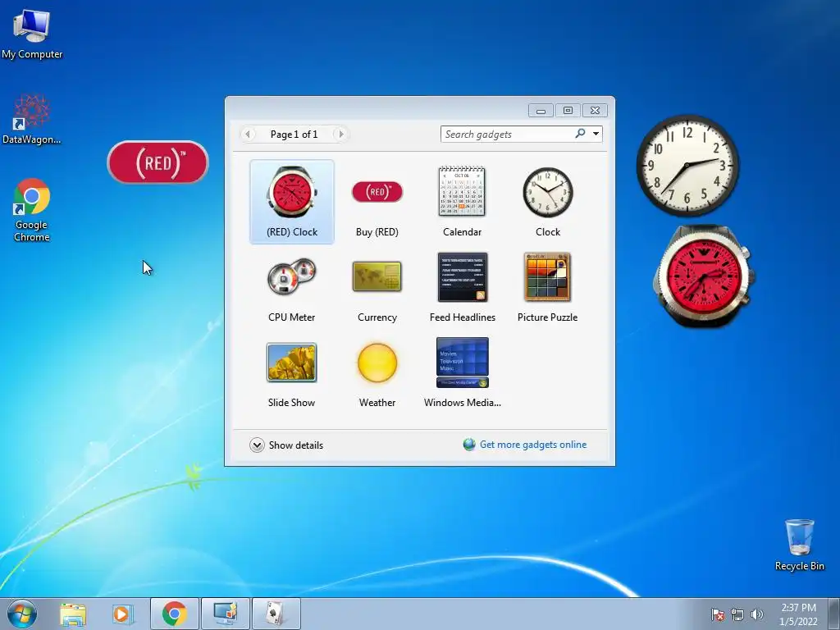Click the red watch desktop gadget
The height and width of the screenshot is (630, 840).
point(703,276)
